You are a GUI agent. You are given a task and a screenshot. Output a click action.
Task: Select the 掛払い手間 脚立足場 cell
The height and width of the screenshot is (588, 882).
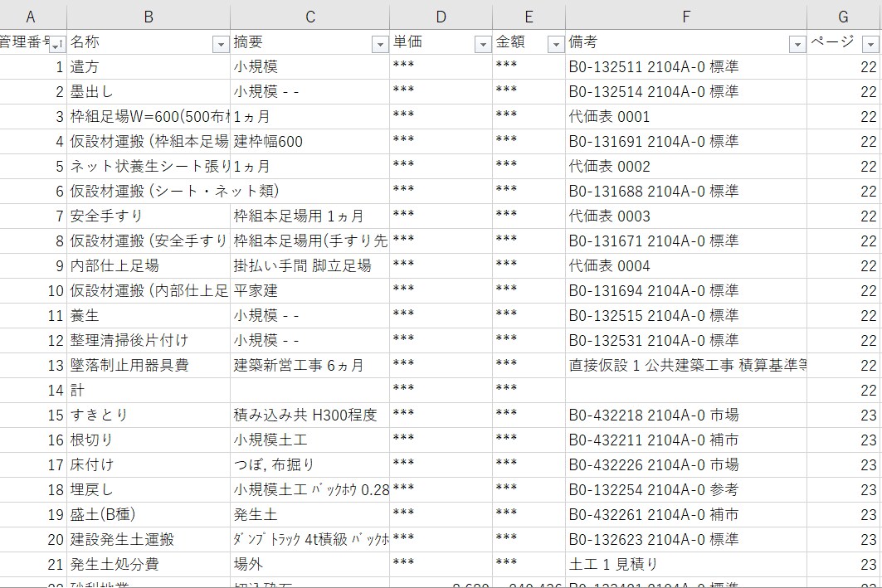[310, 265]
